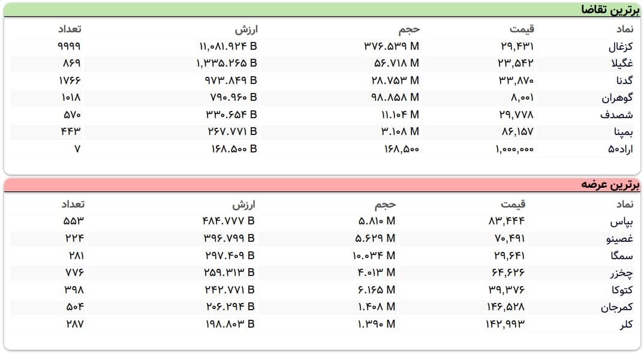Open the کتوکا stock symbol
This screenshot has width=644, height=354.
pyautogui.click(x=621, y=290)
